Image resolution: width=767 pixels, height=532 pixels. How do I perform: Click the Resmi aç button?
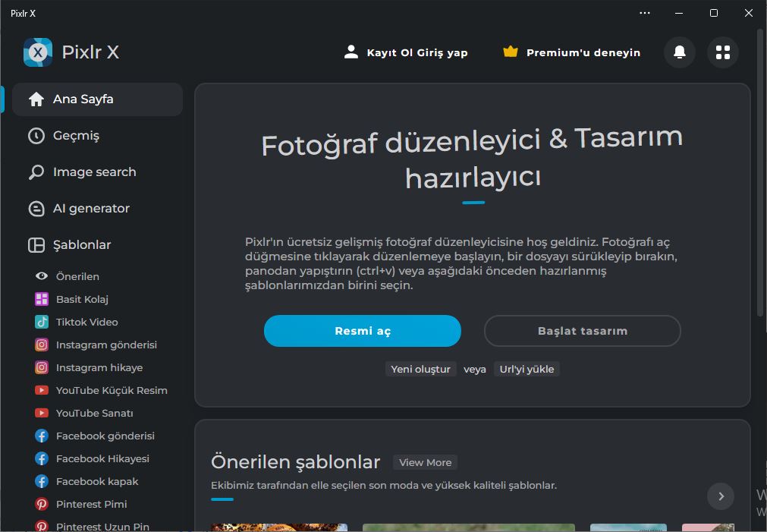[363, 331]
